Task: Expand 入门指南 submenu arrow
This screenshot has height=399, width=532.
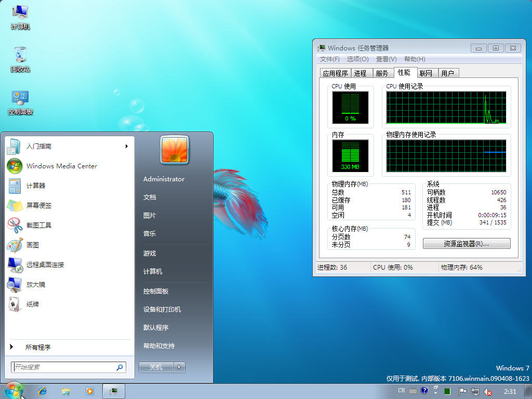Action: pos(127,146)
